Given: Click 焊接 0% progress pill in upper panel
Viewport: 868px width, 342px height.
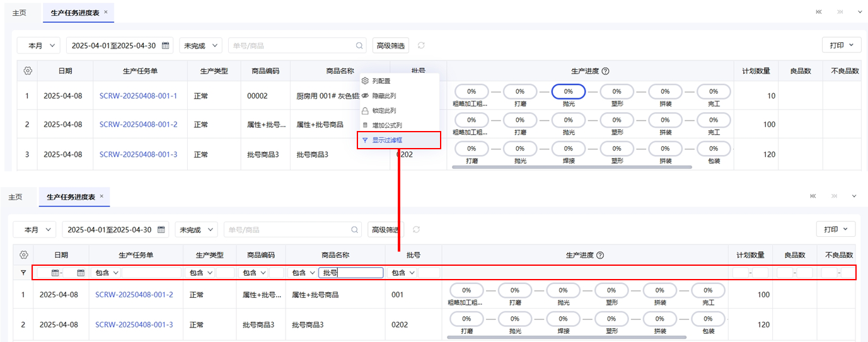Looking at the screenshot, I should 569,149.
